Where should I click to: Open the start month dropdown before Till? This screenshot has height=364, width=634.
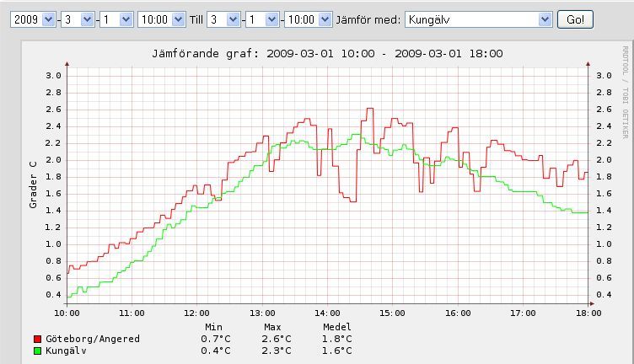pos(77,19)
